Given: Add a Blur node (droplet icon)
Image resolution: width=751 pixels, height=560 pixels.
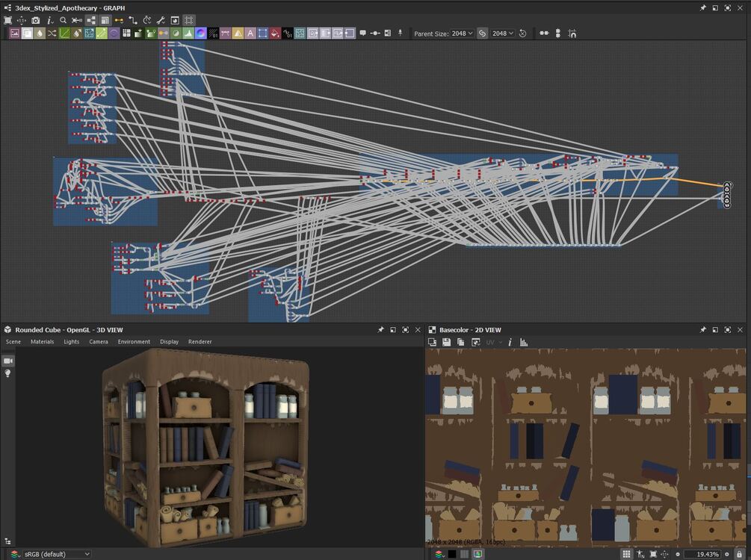Looking at the screenshot, I should 40,33.
